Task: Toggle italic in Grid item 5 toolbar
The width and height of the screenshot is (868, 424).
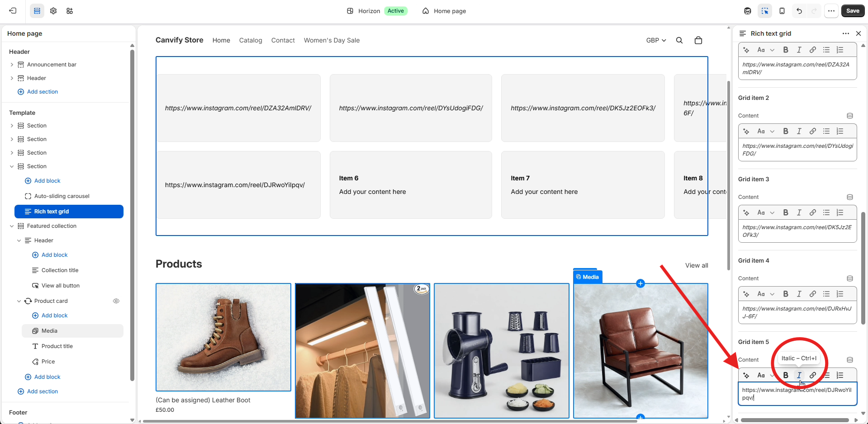Action: point(799,375)
